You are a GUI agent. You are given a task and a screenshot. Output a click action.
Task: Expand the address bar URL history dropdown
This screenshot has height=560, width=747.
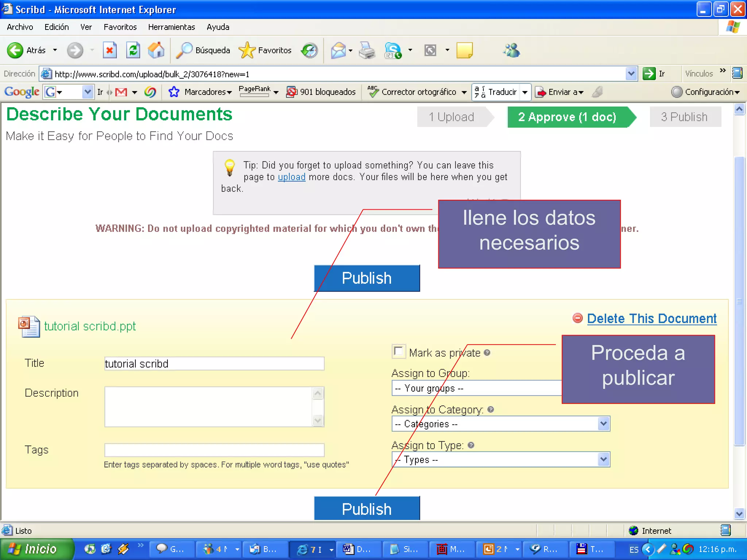pyautogui.click(x=631, y=74)
